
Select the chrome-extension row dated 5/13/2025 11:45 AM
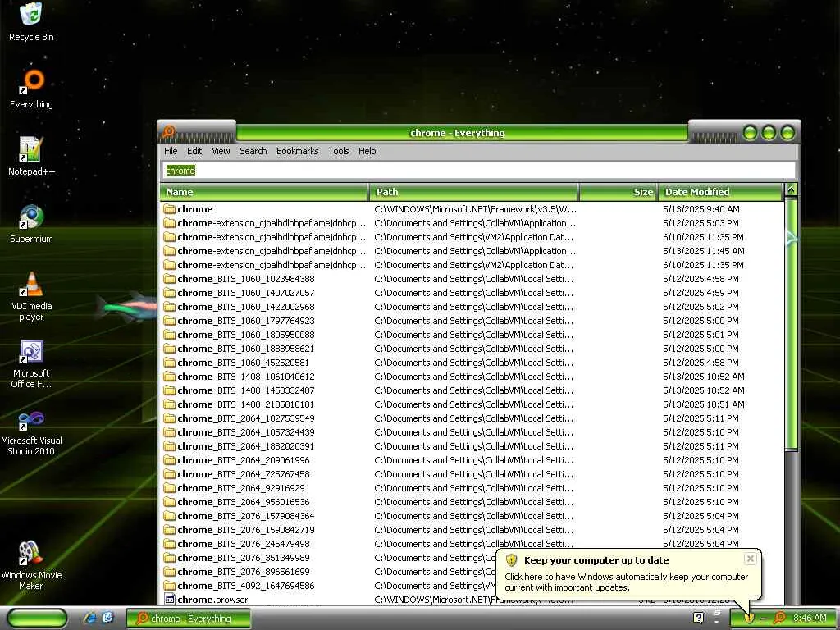click(x=472, y=251)
